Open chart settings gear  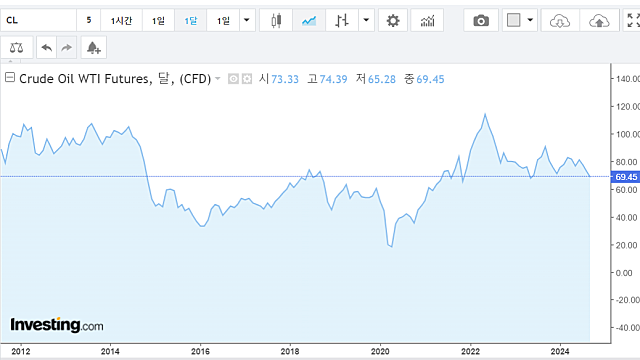(x=393, y=20)
